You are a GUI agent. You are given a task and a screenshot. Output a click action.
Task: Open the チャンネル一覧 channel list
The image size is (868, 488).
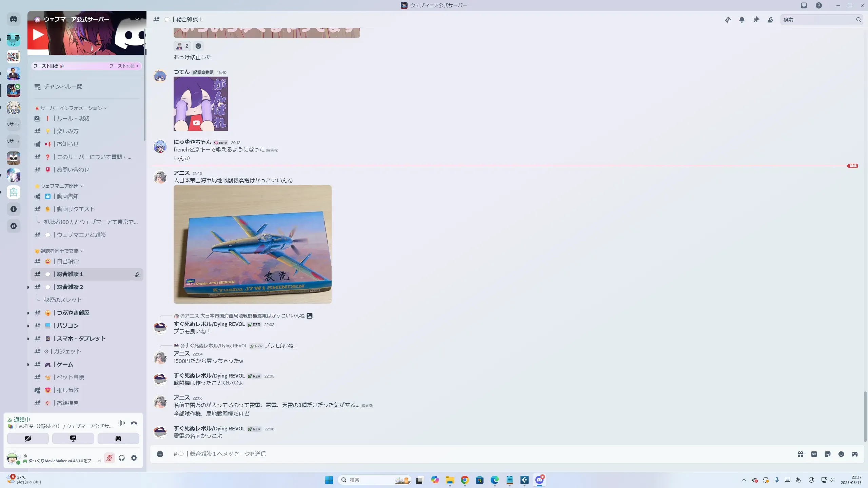coord(63,87)
